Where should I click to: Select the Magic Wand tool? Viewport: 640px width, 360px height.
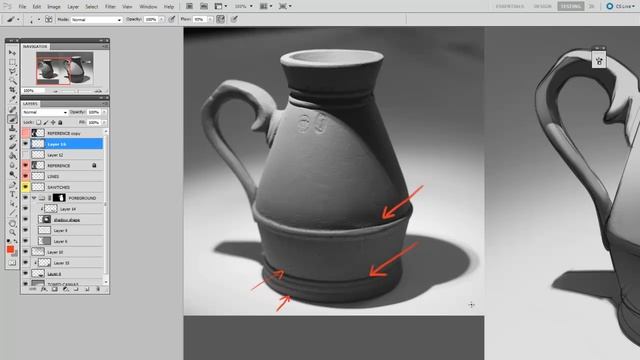tap(12, 80)
